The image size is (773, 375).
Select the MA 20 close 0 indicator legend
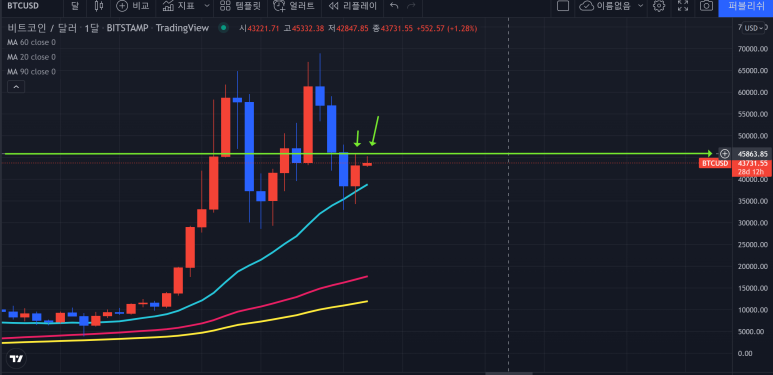coord(31,57)
